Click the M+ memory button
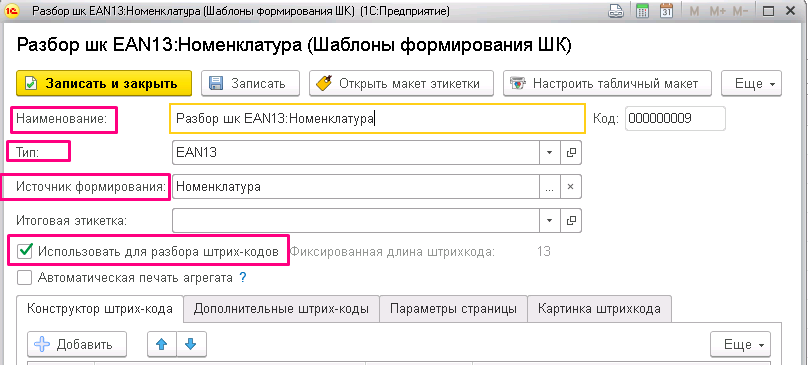Viewport: 808px width, 365px height. 717,11
